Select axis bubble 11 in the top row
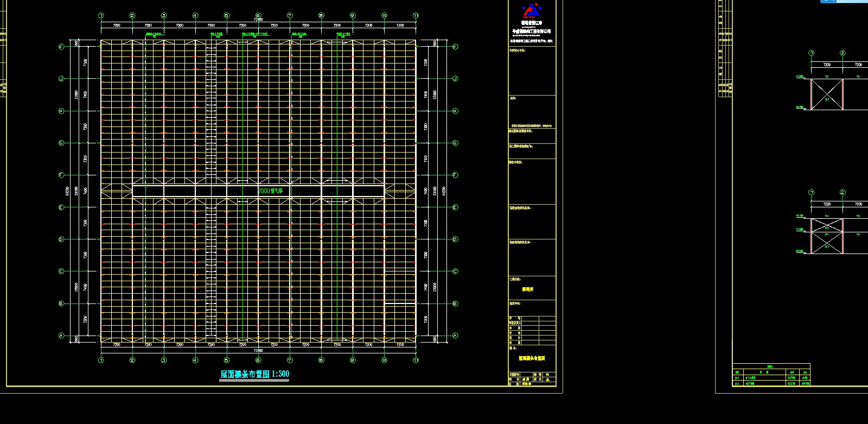The image size is (868, 424). click(416, 16)
